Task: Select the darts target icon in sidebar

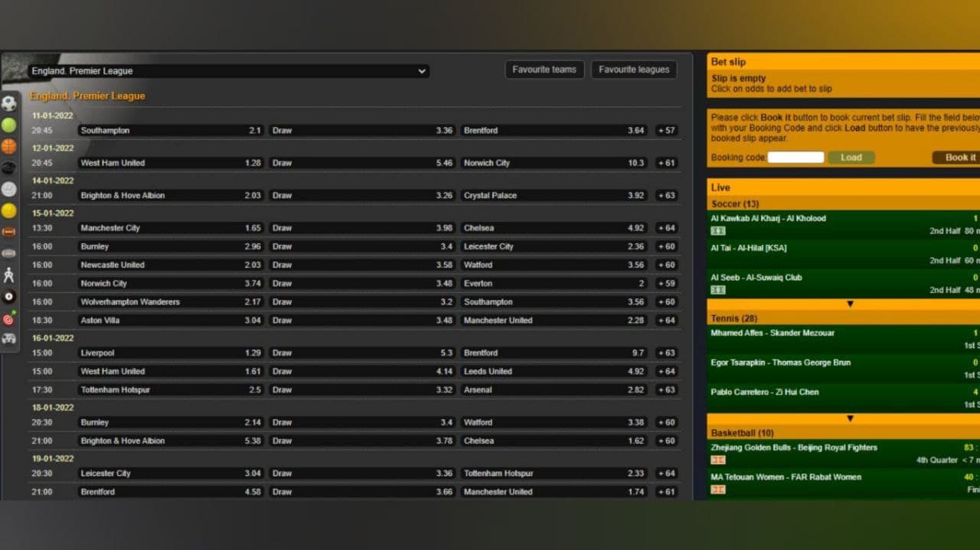Action: click(8, 319)
